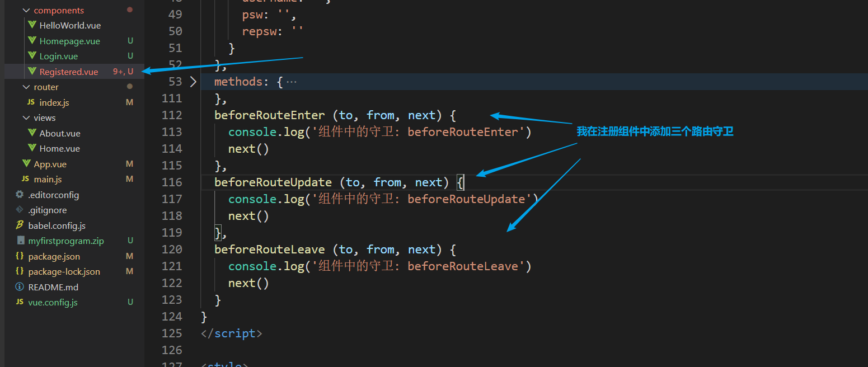This screenshot has width=868, height=367.
Task: Click gear icon beside .editorconfig
Action: coord(20,195)
